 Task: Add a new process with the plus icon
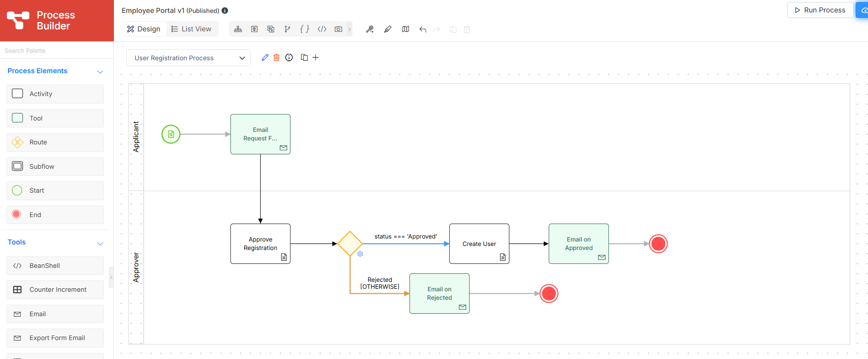(x=315, y=58)
